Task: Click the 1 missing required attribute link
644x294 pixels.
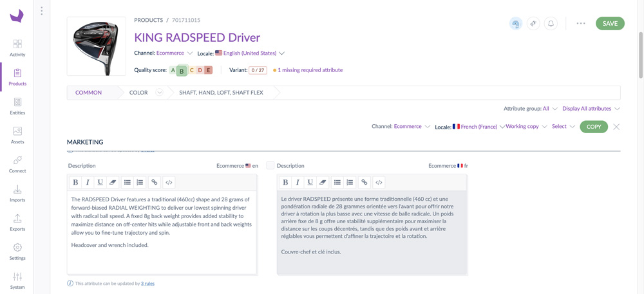Action: click(310, 70)
